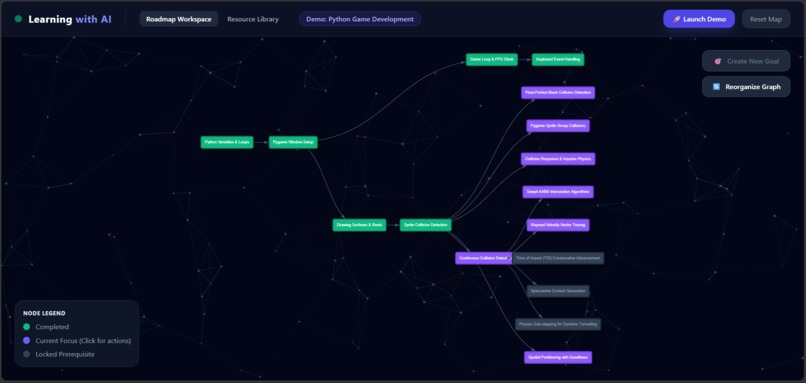Click the green status dot beside Learning with AI
This screenshot has height=383, width=806.
tap(19, 19)
